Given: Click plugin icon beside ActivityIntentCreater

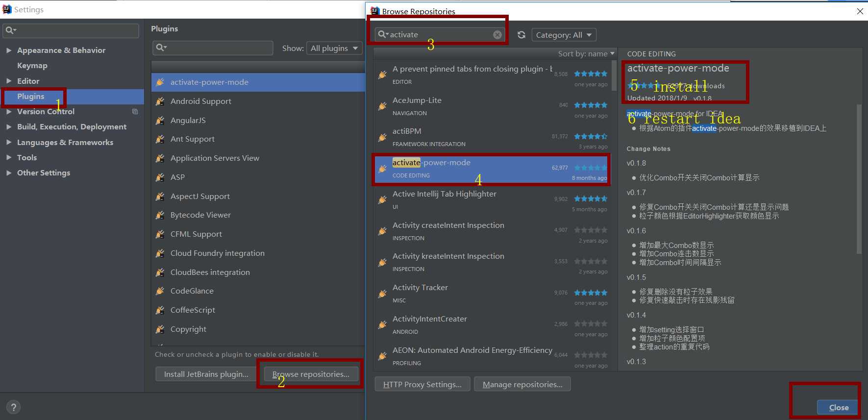Looking at the screenshot, I should pyautogui.click(x=382, y=325).
